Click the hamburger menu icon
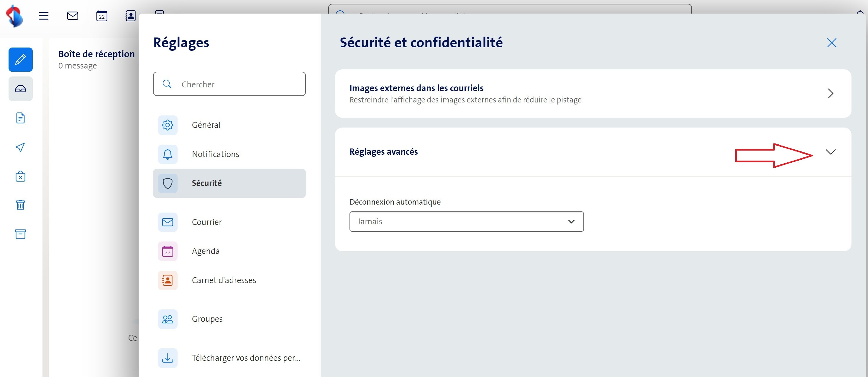 44,16
